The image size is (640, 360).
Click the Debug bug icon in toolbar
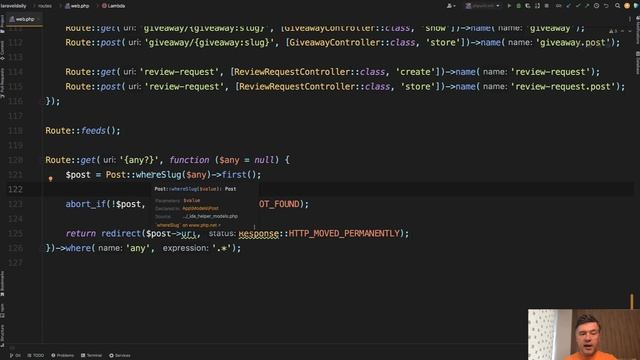click(518, 6)
